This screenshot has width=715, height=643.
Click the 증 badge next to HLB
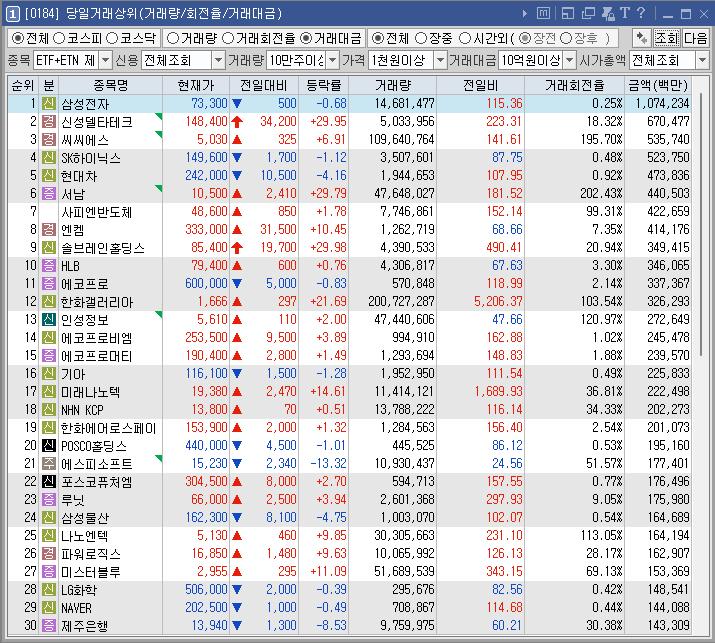(49, 265)
